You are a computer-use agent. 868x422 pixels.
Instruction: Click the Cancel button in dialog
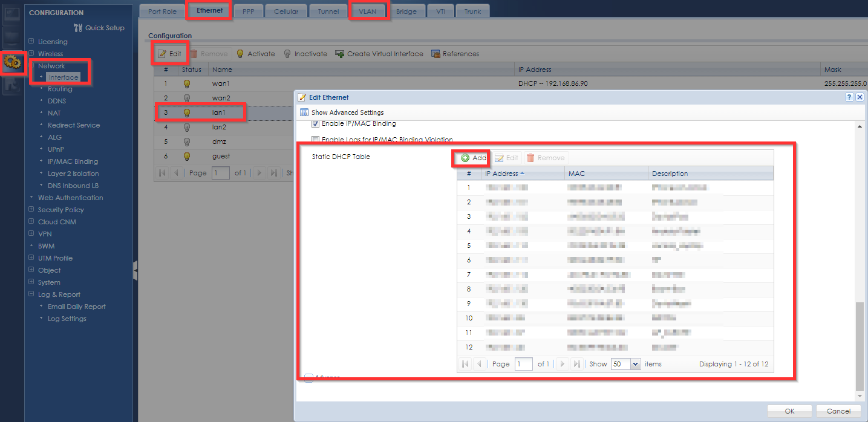pyautogui.click(x=838, y=411)
